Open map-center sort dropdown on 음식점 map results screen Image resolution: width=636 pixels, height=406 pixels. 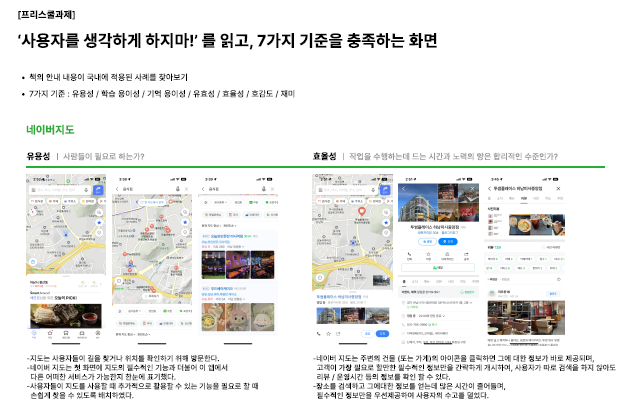[x=125, y=335]
